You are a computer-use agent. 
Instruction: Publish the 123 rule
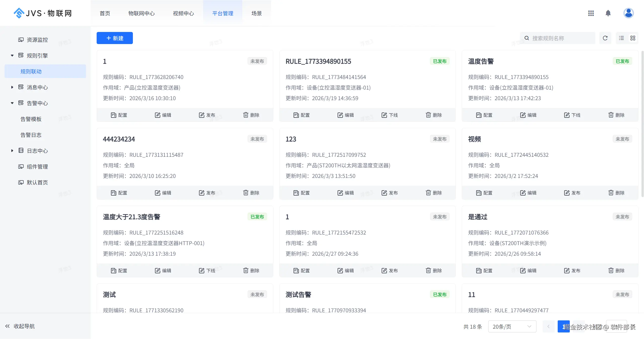click(389, 193)
